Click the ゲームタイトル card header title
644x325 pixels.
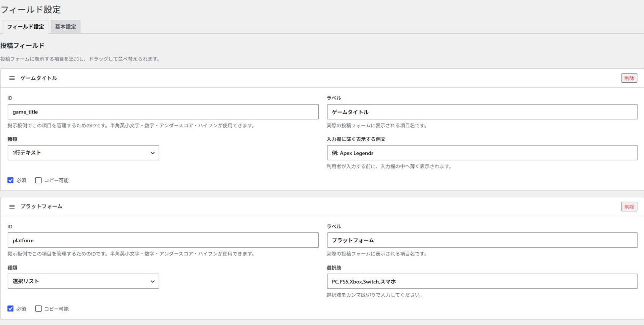click(x=39, y=78)
